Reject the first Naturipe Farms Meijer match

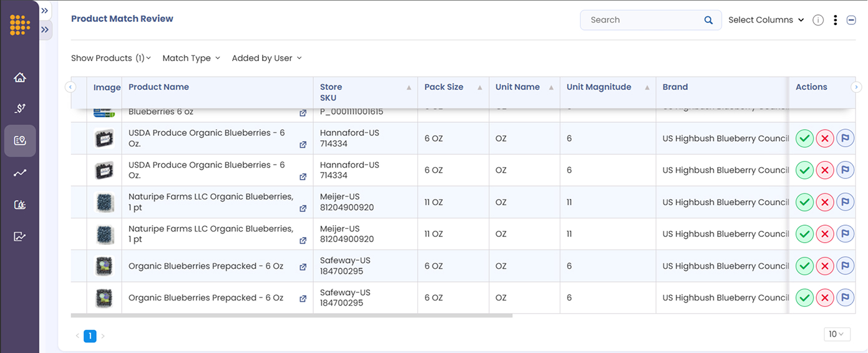[825, 202]
